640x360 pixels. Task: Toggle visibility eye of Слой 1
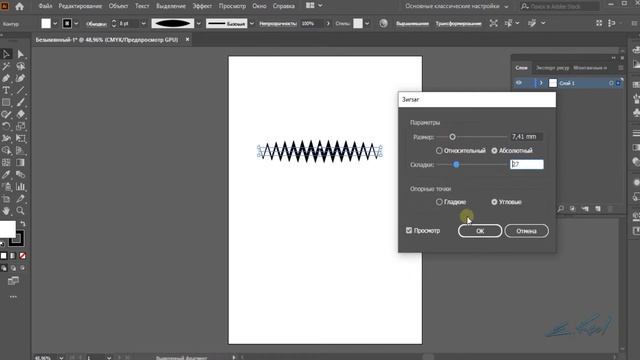(519, 83)
